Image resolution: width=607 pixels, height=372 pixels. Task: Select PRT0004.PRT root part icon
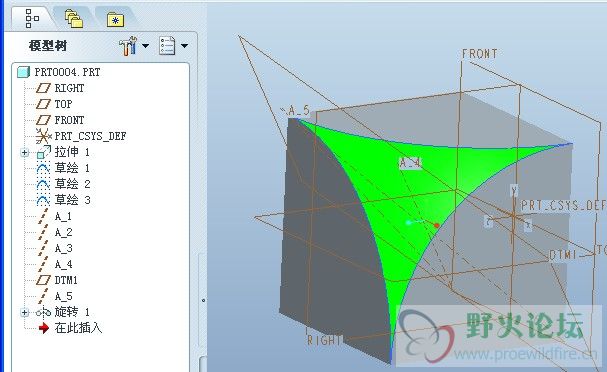click(24, 72)
